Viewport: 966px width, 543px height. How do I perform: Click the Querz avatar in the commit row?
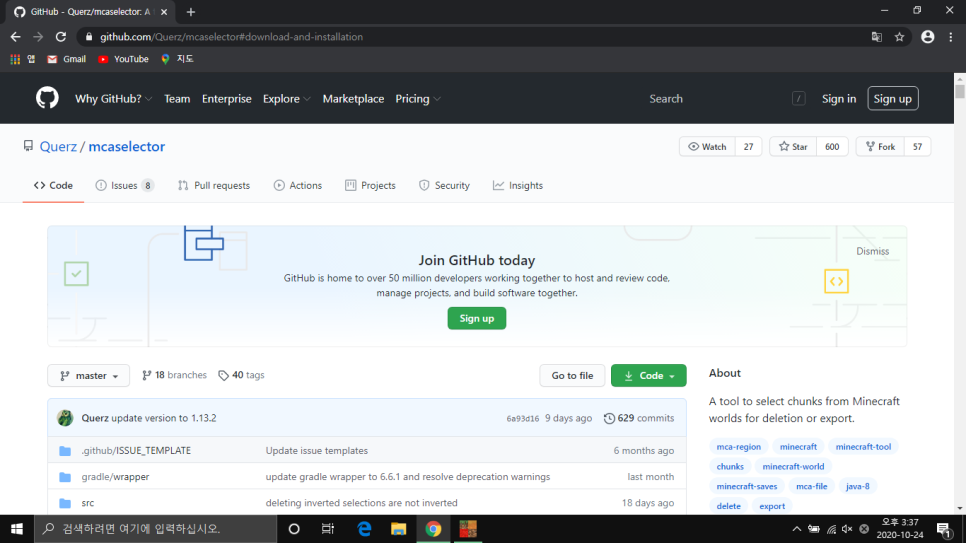click(x=65, y=418)
